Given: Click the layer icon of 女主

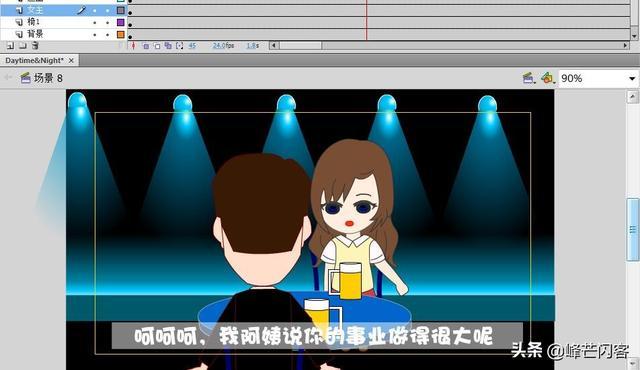Looking at the screenshot, I should pyautogui.click(x=19, y=10).
